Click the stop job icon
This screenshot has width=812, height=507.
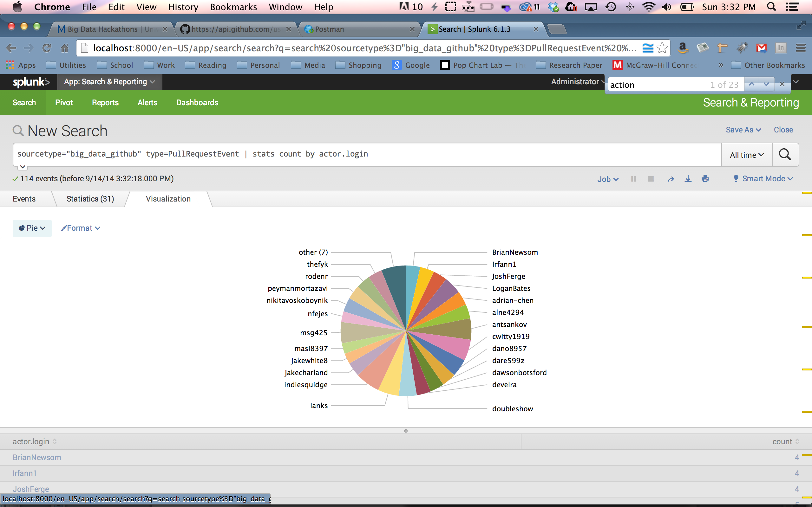click(x=651, y=179)
